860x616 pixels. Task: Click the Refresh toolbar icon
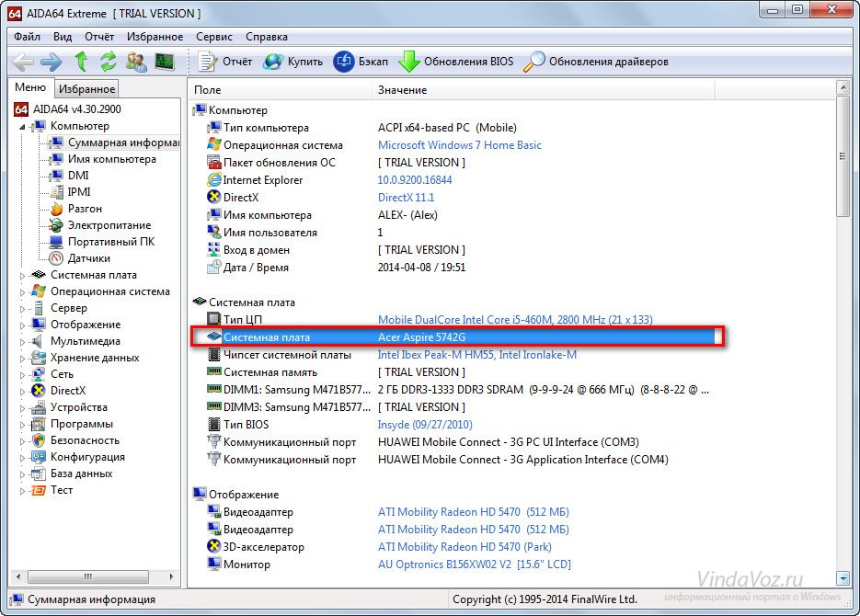click(109, 62)
